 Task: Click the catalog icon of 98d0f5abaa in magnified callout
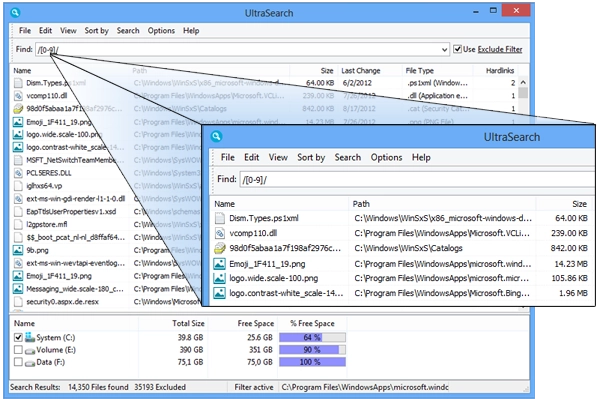pyautogui.click(x=220, y=248)
